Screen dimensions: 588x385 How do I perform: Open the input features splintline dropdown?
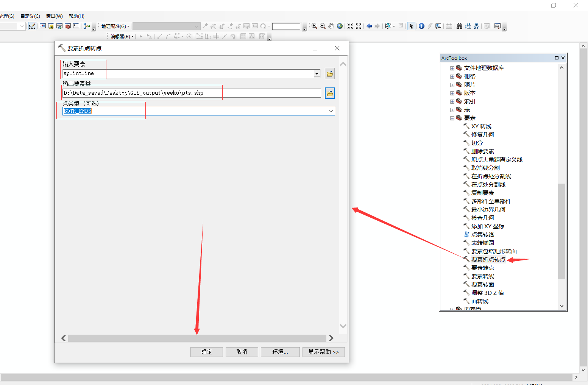317,73
